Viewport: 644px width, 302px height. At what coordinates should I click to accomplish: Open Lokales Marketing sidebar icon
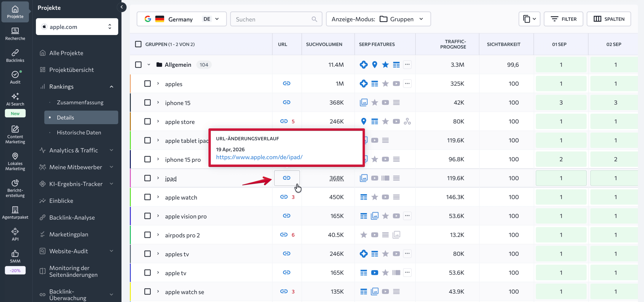click(x=15, y=161)
